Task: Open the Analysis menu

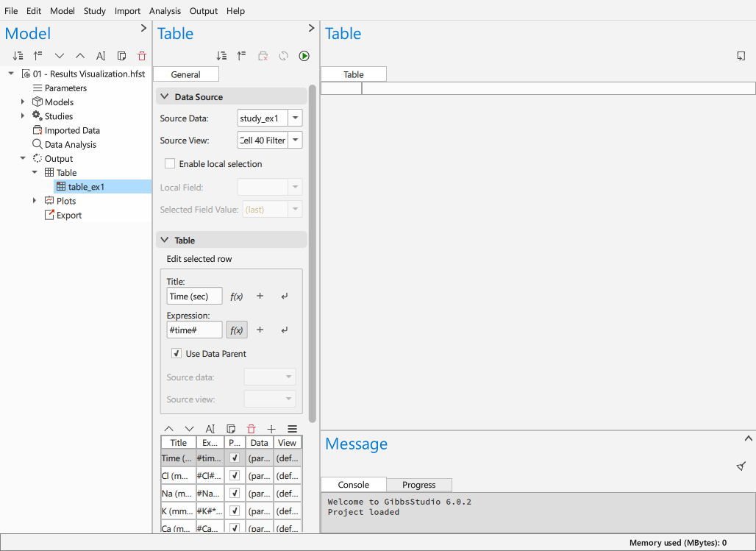Action: click(165, 10)
